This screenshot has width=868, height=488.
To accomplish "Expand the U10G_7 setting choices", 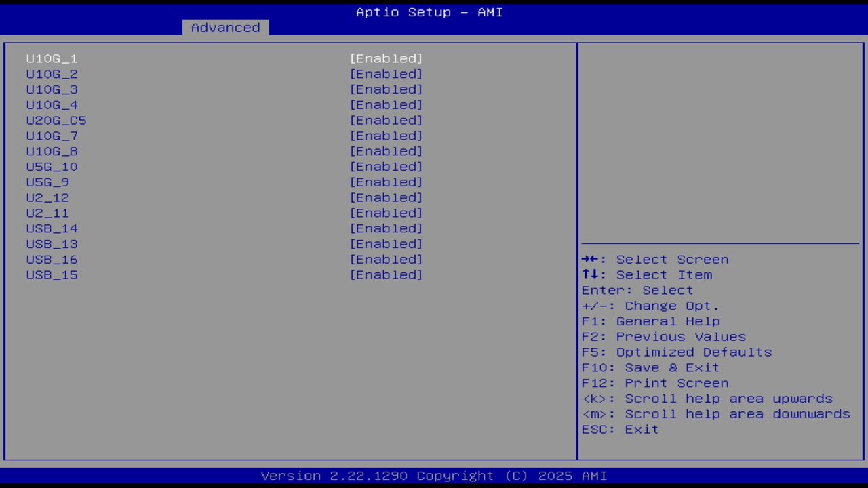I will 386,136.
